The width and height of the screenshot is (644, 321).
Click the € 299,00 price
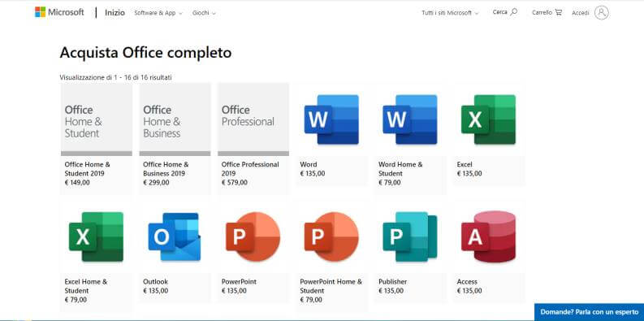(x=156, y=183)
